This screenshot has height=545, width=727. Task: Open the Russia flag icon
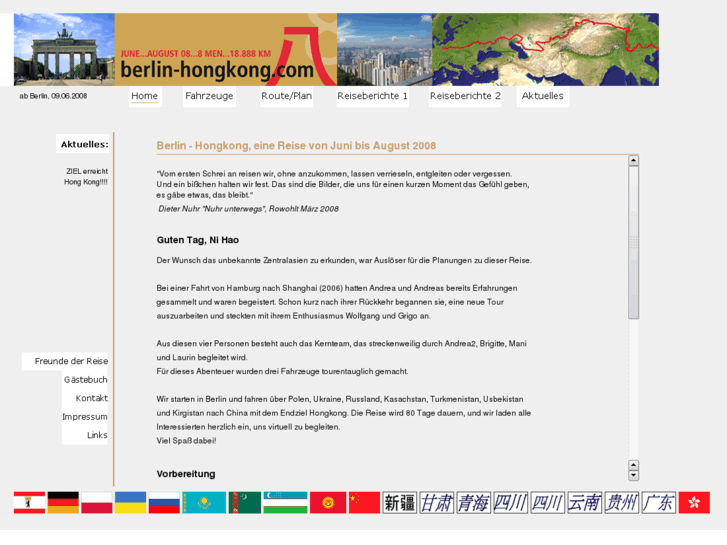tap(164, 502)
